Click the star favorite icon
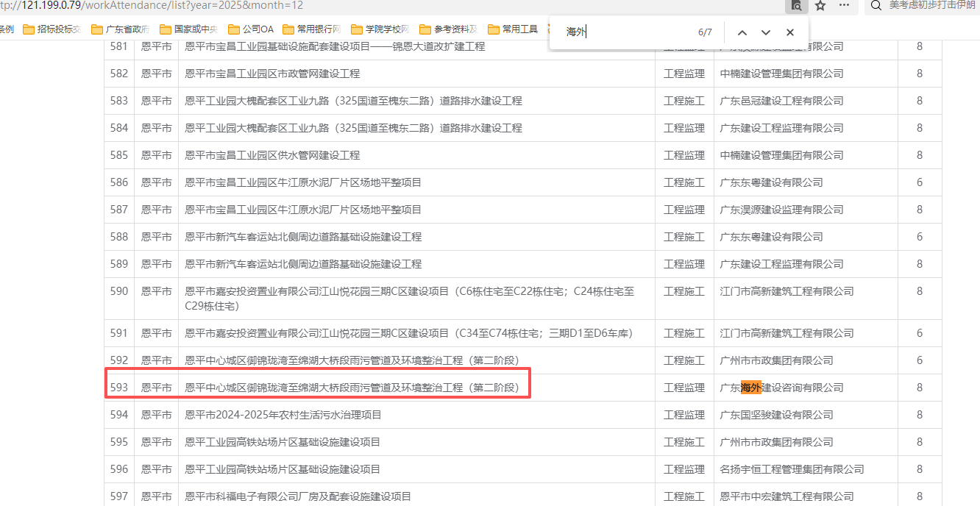 tap(820, 6)
